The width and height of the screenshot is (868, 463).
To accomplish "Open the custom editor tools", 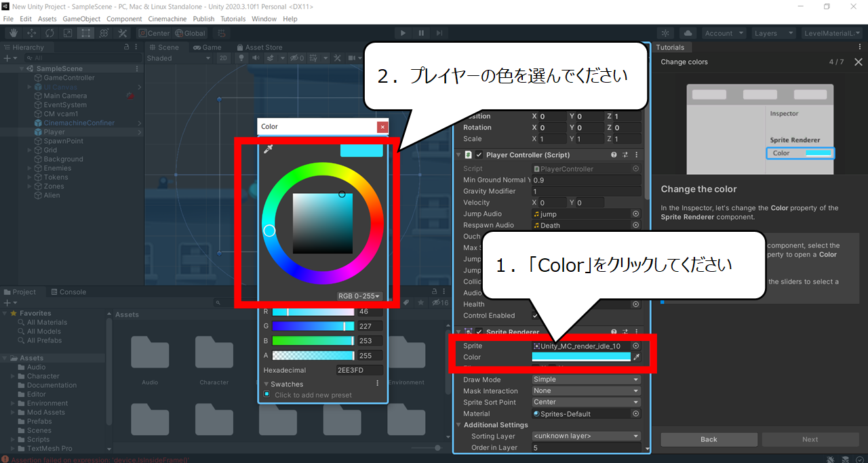I will tap(123, 33).
